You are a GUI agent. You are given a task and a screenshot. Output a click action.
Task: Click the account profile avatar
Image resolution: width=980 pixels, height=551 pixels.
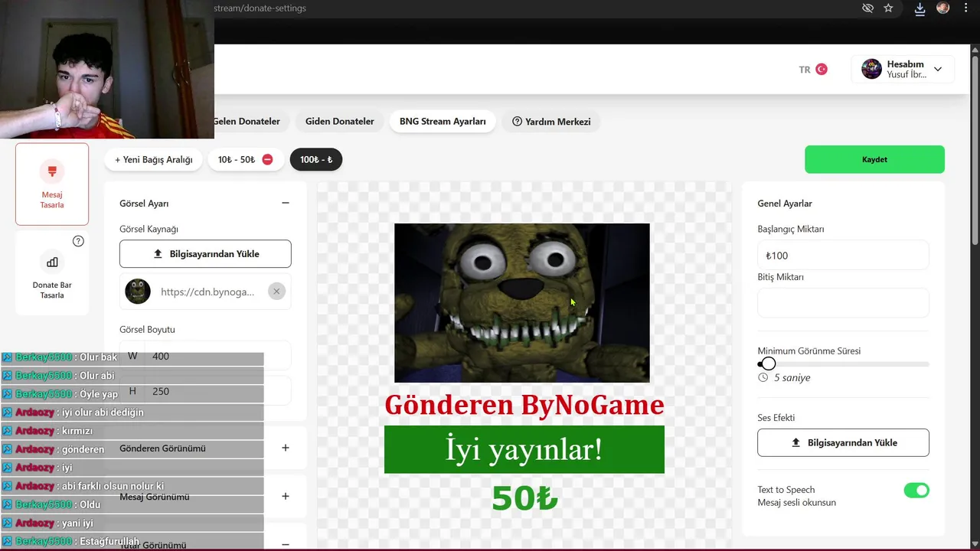point(871,69)
